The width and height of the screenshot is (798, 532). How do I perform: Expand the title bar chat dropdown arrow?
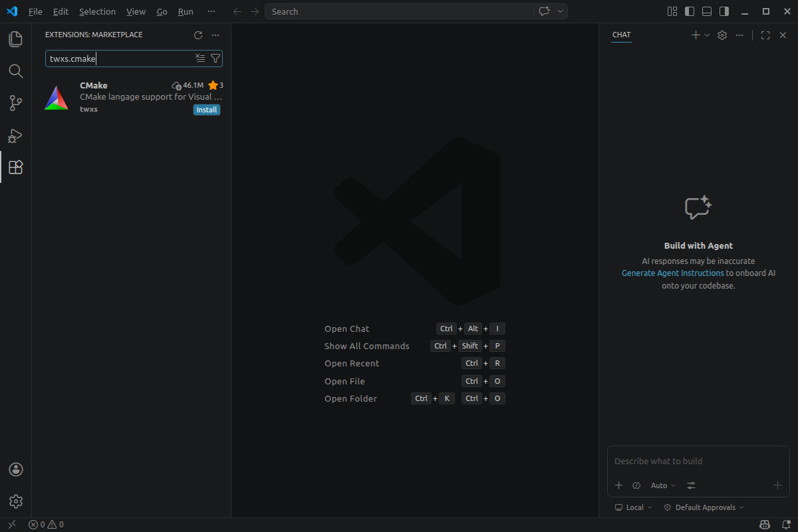tap(561, 11)
